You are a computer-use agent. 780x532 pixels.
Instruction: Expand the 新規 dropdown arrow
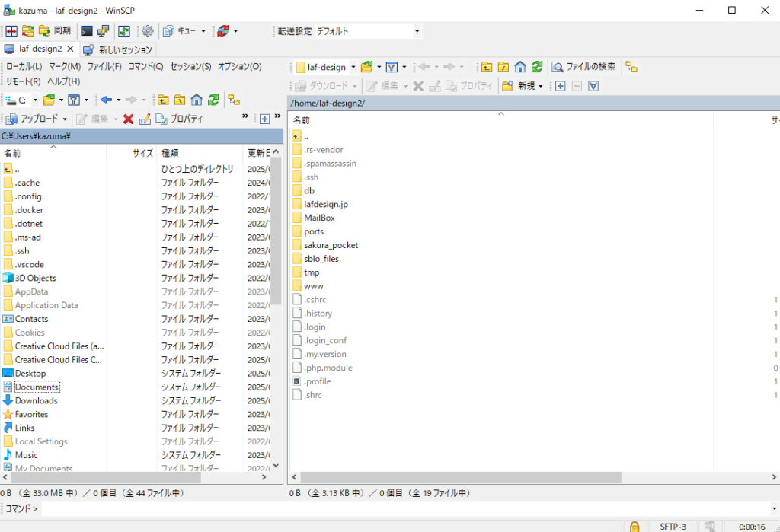541,87
